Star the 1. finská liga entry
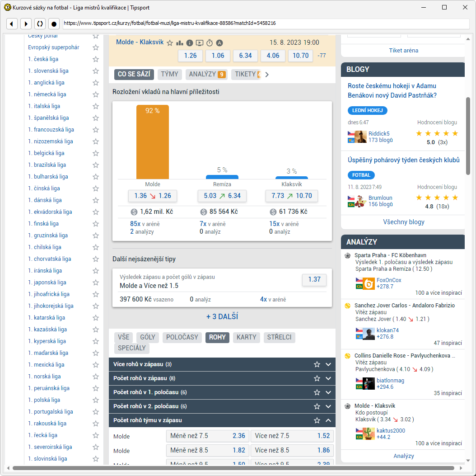The width and height of the screenshot is (476, 476). pyautogui.click(x=96, y=224)
